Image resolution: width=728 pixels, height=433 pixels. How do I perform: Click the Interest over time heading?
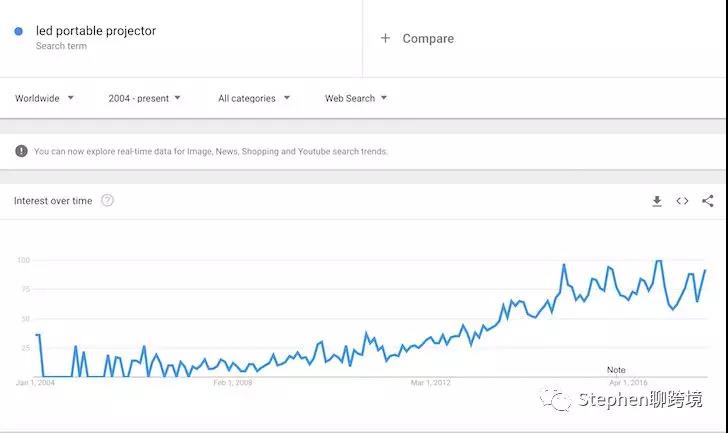pyautogui.click(x=53, y=201)
